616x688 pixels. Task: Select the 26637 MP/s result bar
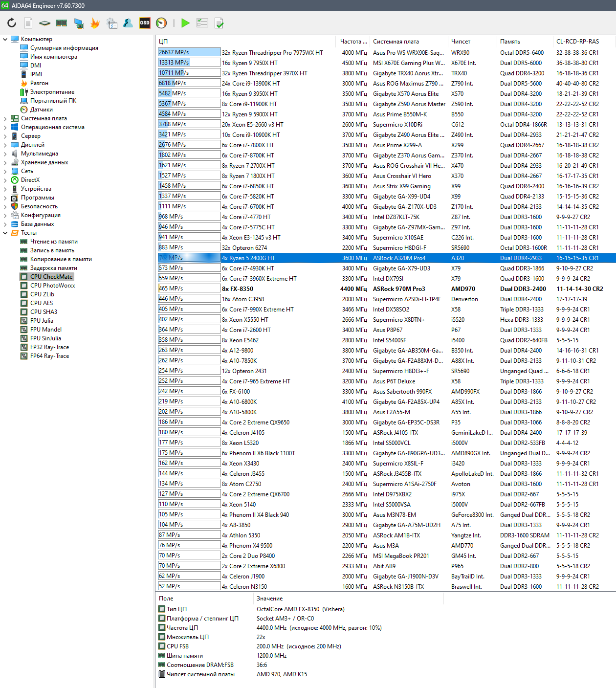pyautogui.click(x=189, y=52)
